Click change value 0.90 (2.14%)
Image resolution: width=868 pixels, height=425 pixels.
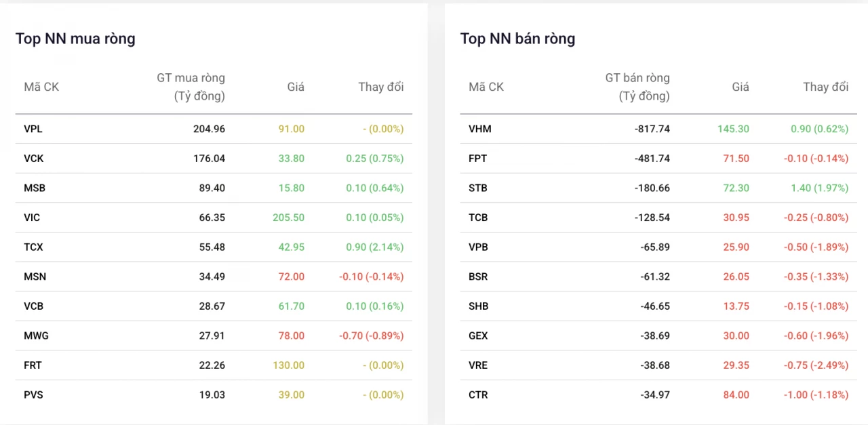(375, 247)
